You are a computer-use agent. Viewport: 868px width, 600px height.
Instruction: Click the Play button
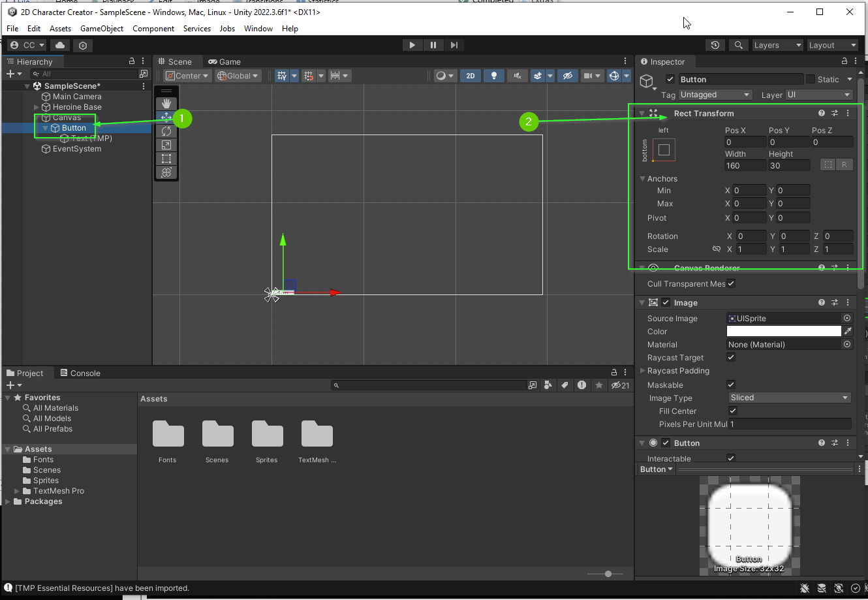[412, 45]
